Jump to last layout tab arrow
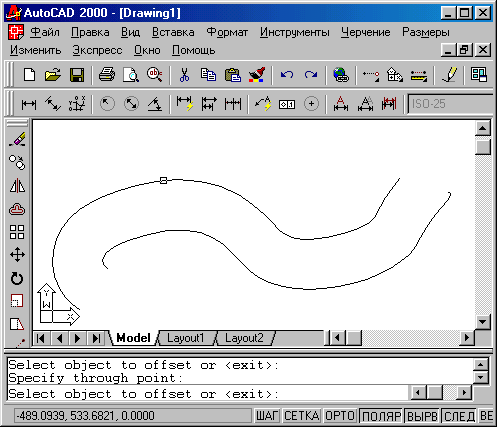This screenshot has width=497, height=427. pyautogui.click(x=96, y=338)
